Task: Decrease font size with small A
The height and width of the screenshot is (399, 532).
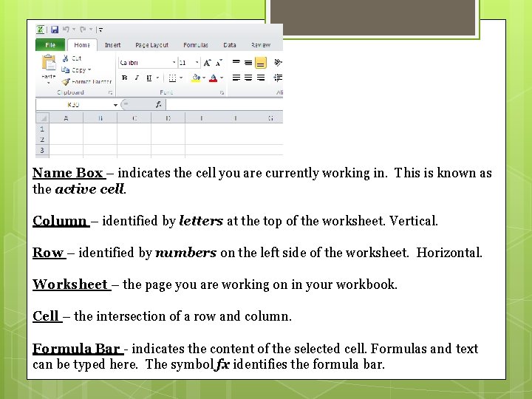Action: click(x=219, y=63)
